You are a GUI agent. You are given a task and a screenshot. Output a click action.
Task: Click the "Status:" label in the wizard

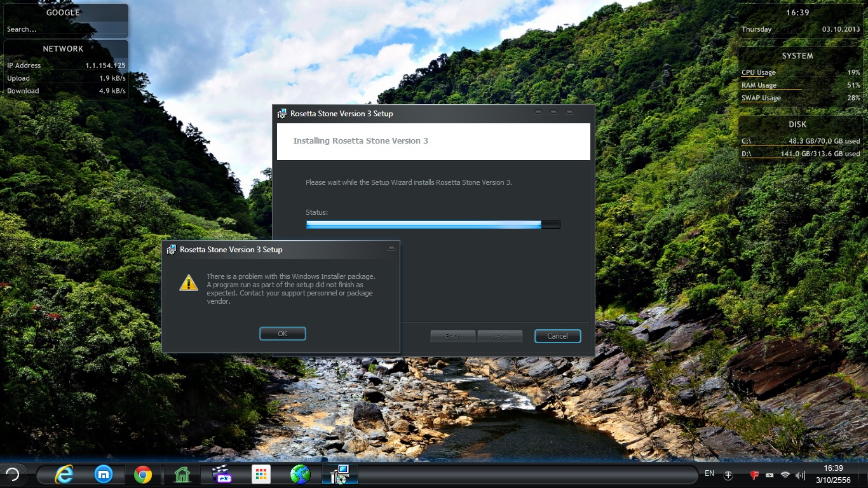coord(316,212)
